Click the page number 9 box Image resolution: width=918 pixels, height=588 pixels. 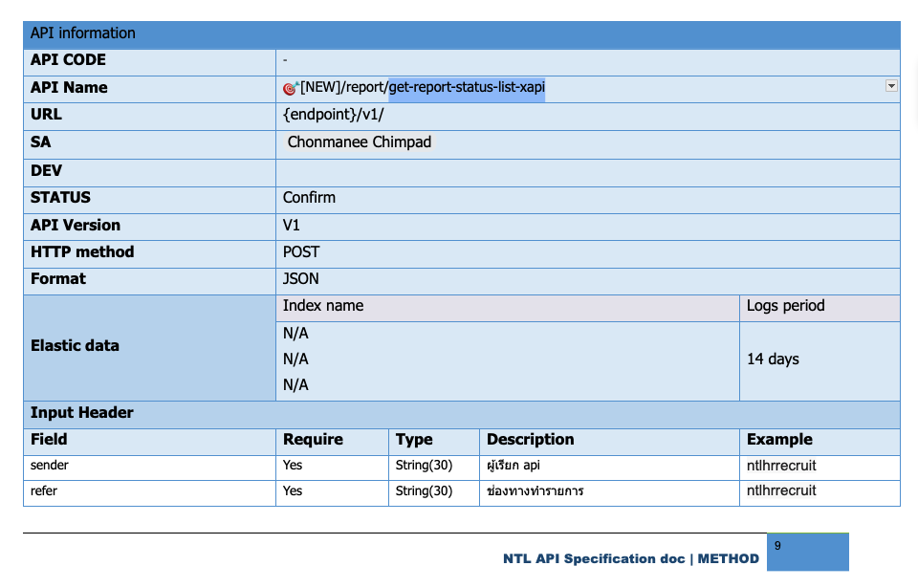(x=807, y=552)
